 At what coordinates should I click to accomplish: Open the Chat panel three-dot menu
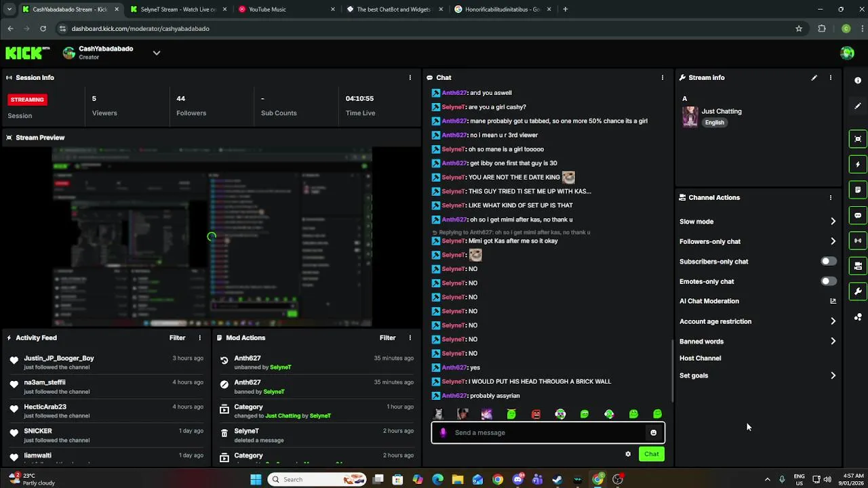pos(663,78)
